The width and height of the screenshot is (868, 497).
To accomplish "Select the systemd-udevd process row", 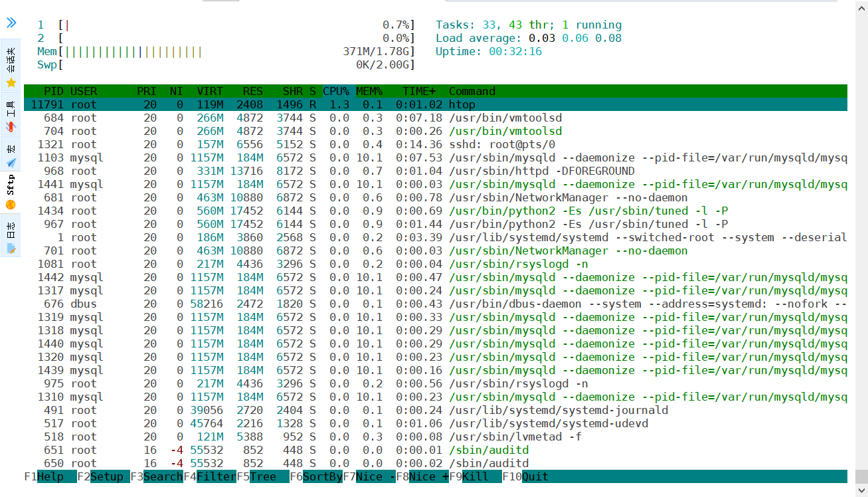I will click(x=436, y=423).
